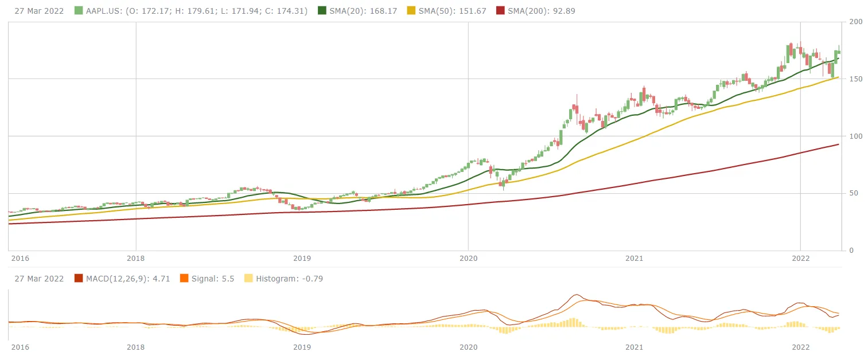Click the dark green SMA(20) legend swatch

coord(322,11)
